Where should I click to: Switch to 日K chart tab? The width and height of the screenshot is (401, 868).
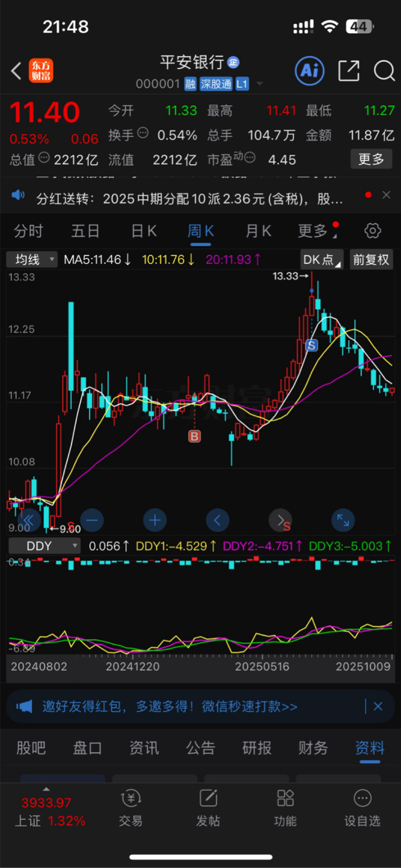click(144, 231)
